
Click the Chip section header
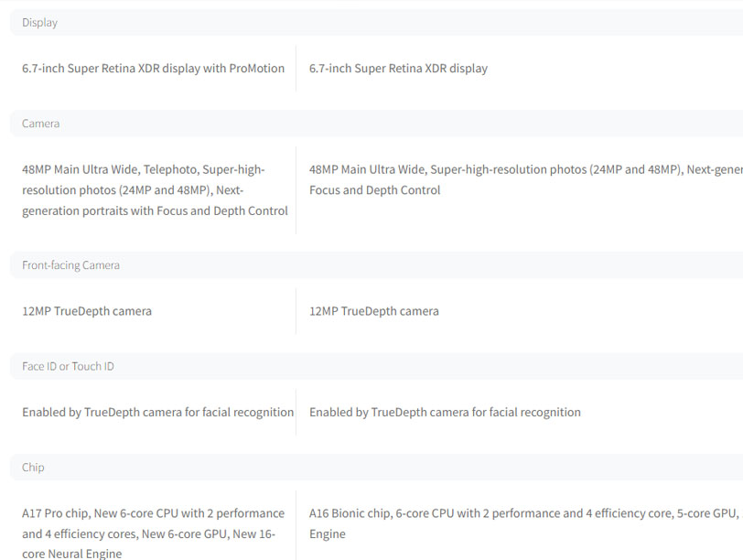coord(377,468)
